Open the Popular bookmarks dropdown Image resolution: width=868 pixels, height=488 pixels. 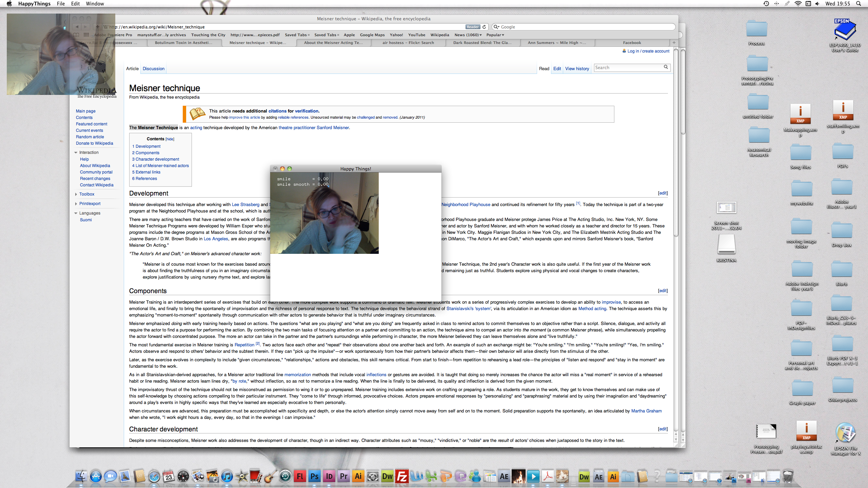pyautogui.click(x=495, y=35)
